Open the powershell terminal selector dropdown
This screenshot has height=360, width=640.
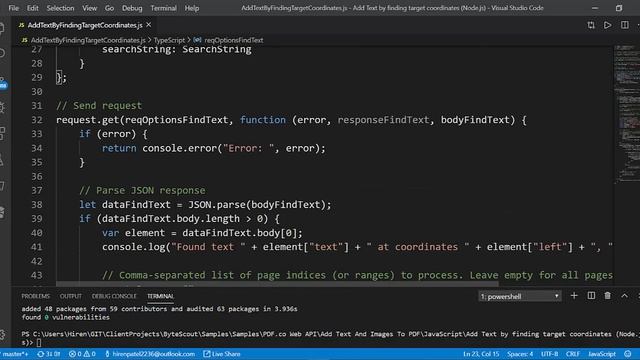pyautogui.click(x=519, y=296)
